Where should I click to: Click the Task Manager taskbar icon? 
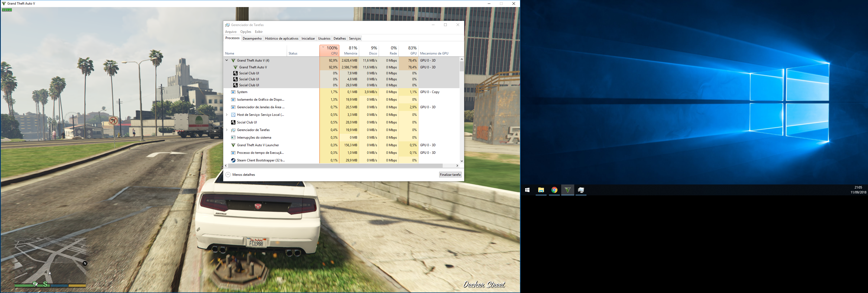pos(581,190)
